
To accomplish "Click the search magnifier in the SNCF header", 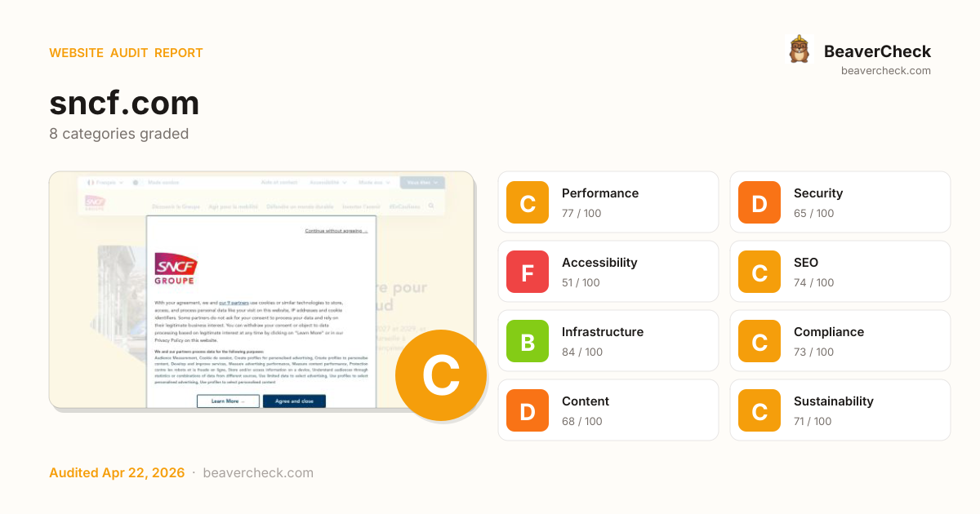I will (x=431, y=206).
